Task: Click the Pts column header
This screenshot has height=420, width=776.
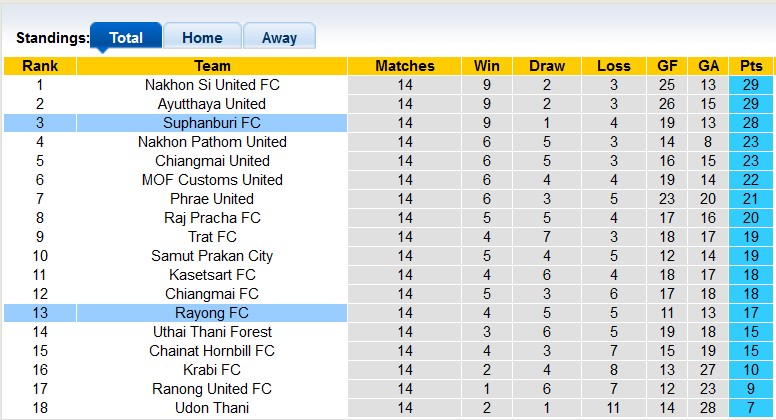Action: (751, 66)
